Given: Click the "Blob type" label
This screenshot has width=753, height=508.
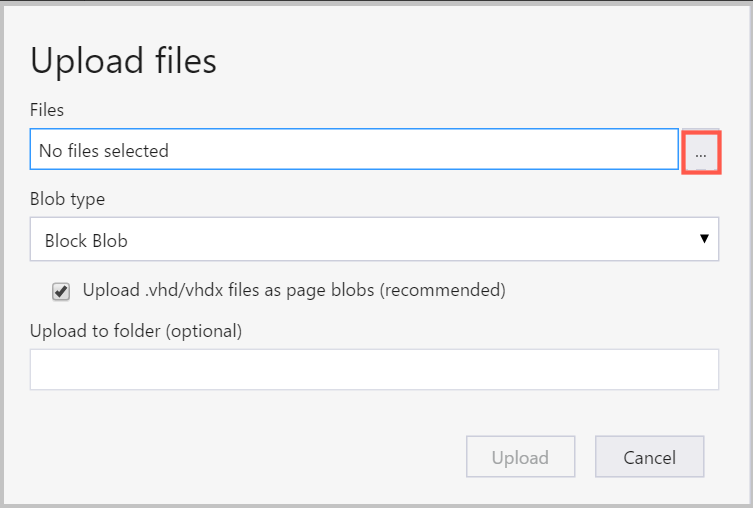Looking at the screenshot, I should (67, 199).
